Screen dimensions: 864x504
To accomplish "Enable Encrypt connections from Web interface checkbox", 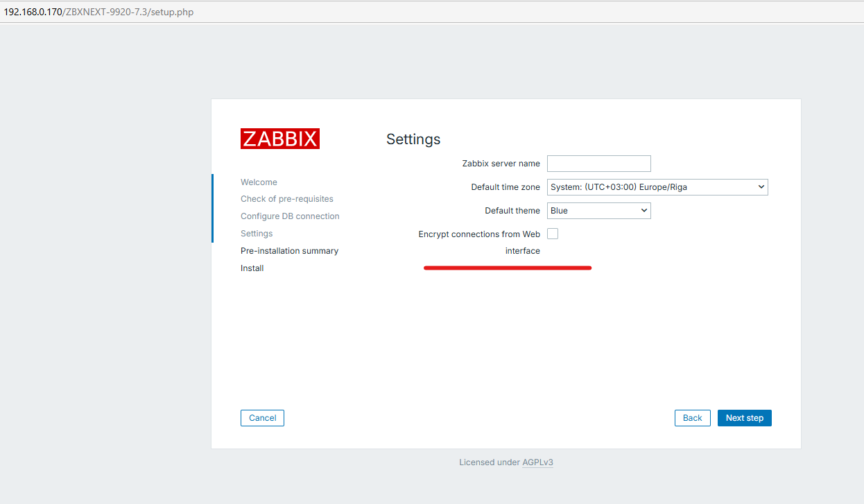I will click(x=553, y=234).
